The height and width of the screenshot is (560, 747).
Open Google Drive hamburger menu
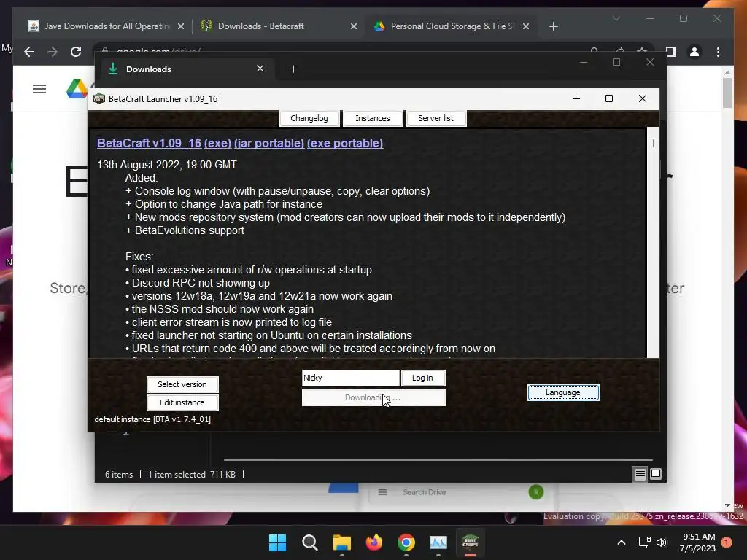pos(39,89)
